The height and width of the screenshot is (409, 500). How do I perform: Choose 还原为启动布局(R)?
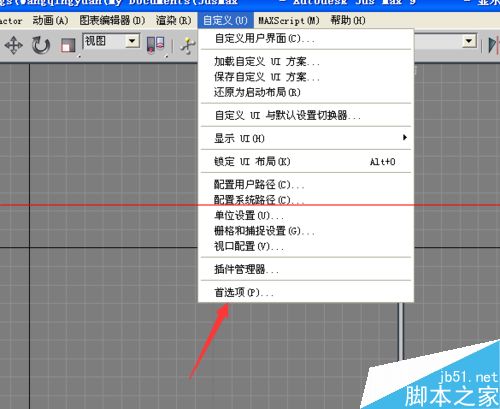point(306,92)
